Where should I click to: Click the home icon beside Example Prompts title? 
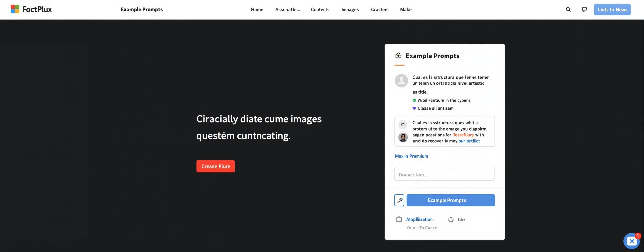[x=398, y=55]
